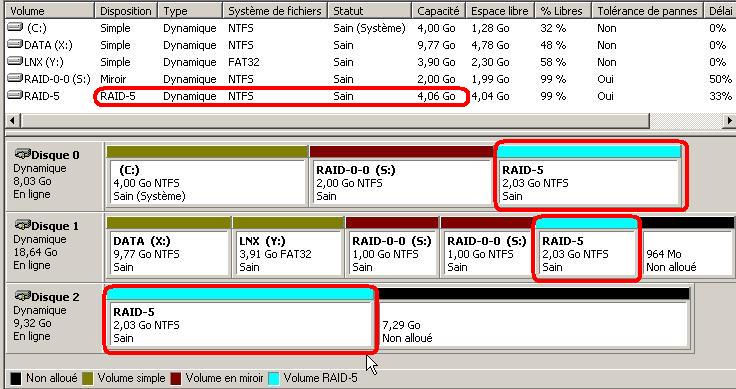Sort list by Capacité column header
Viewport: 736px width, 389px height.
(439, 11)
